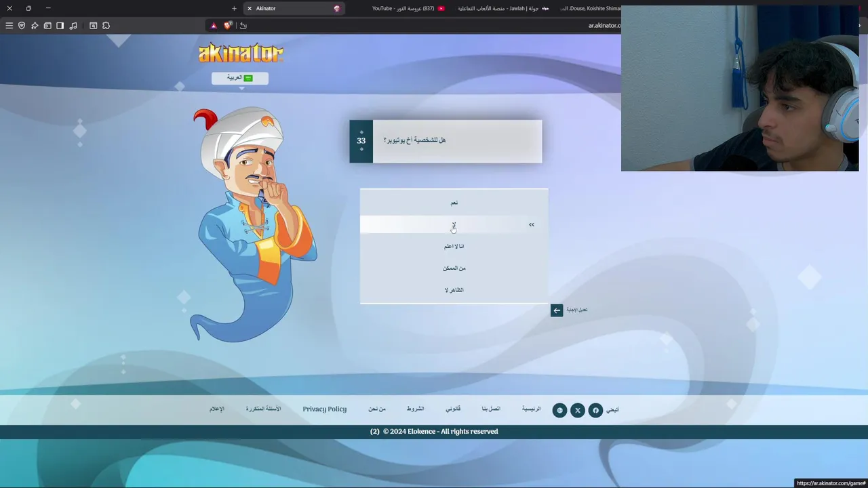
Task: Open the Brave Shields lion icon
Action: (x=228, y=26)
